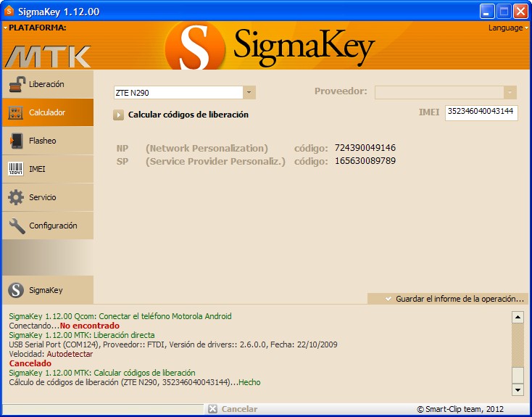Open the Liberación section via padlock icon
Viewport: 532px width, 417px height.
coord(17,84)
